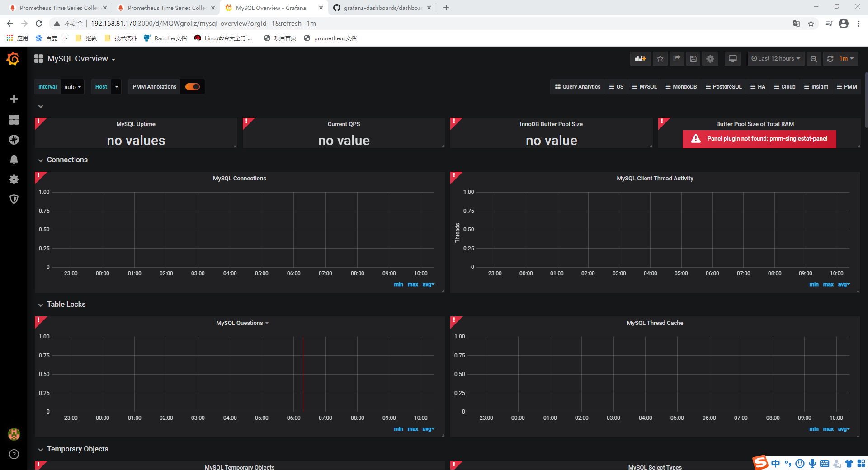Sort MySQL Connections legend by min
Image resolution: width=868 pixels, height=470 pixels.
398,285
